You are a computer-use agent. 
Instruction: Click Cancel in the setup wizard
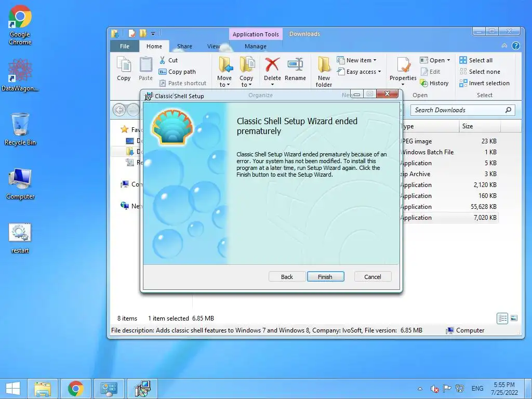[373, 276]
